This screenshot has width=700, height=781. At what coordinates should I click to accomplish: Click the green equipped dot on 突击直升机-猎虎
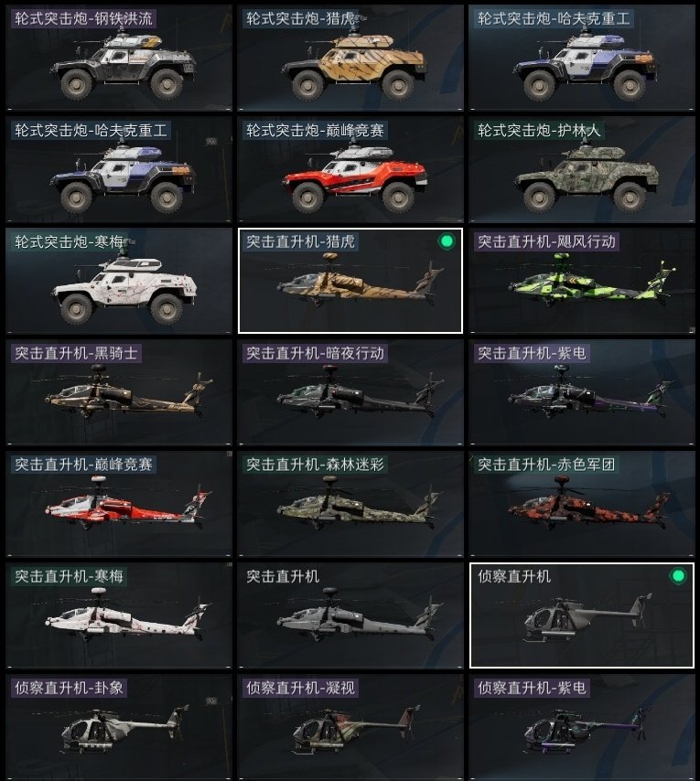(x=447, y=241)
